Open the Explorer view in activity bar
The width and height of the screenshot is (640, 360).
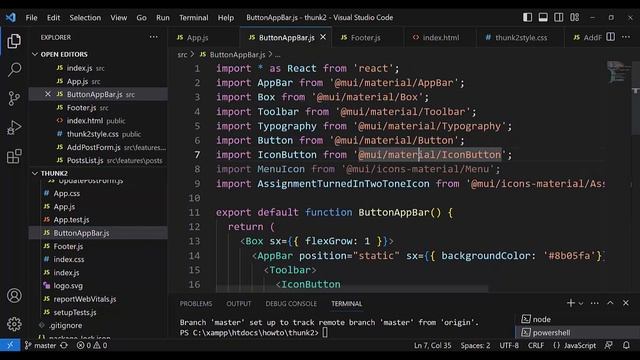click(x=14, y=41)
